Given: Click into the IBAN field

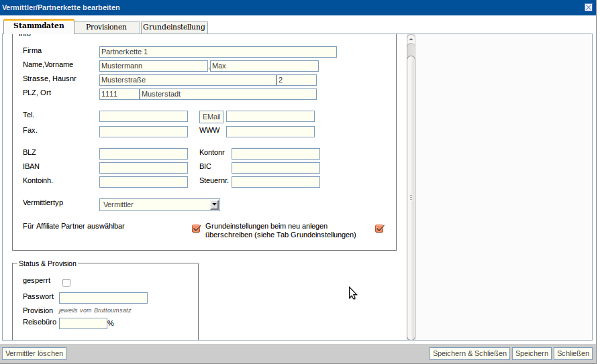Looking at the screenshot, I should (144, 168).
